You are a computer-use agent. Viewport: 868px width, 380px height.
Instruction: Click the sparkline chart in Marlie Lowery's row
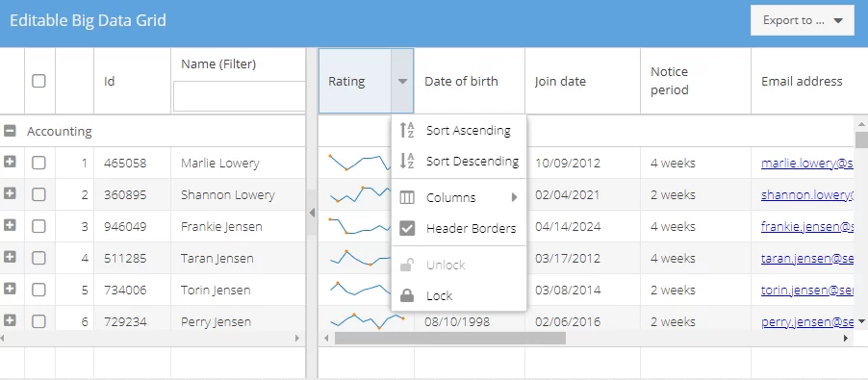360,163
